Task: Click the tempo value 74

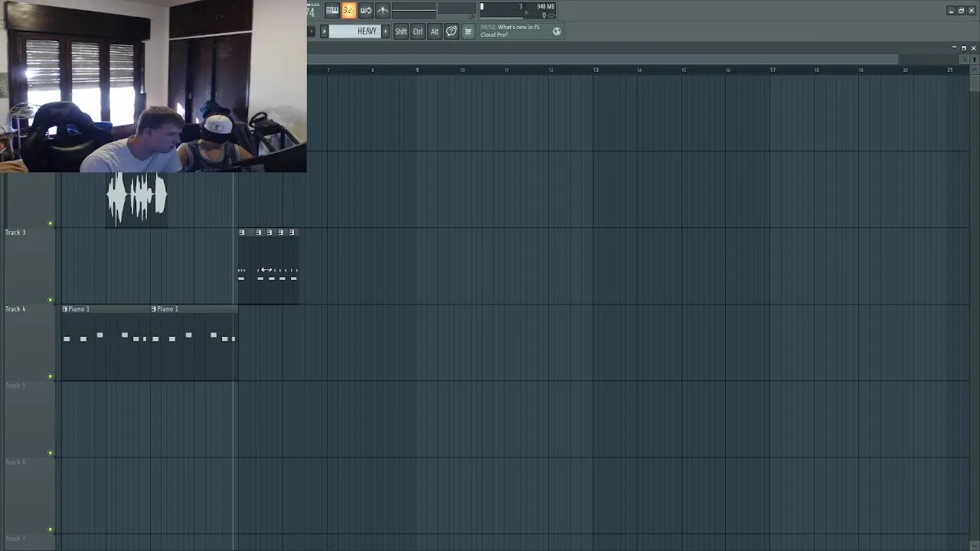Action: coord(311,12)
